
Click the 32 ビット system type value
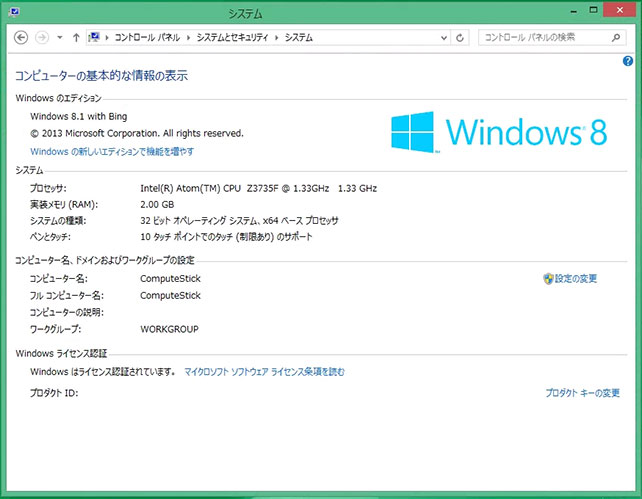click(239, 221)
